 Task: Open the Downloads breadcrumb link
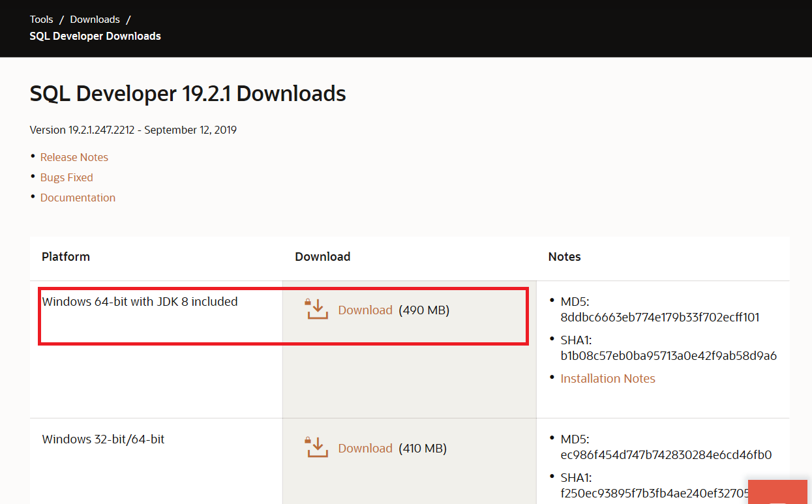(95, 20)
